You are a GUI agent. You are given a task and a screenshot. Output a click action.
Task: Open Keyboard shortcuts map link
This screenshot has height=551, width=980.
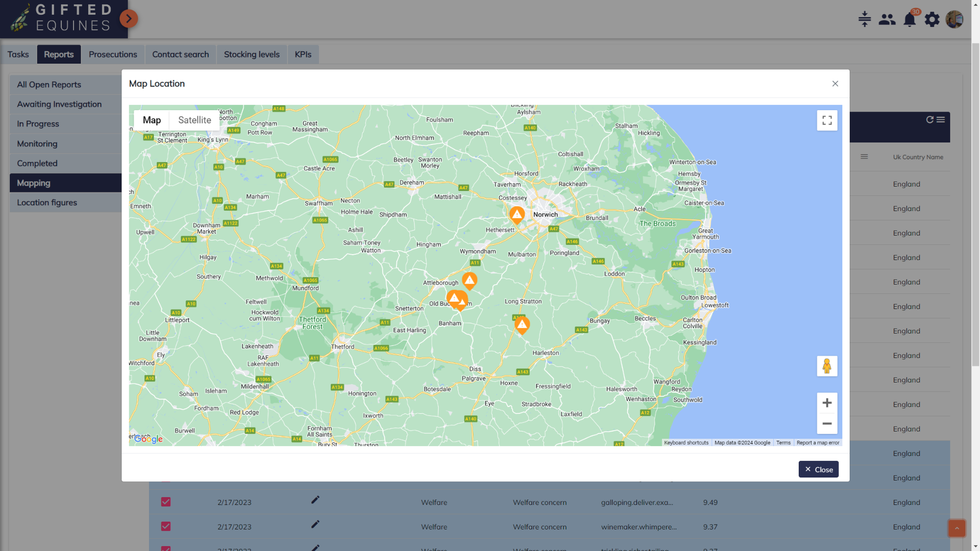click(x=686, y=443)
